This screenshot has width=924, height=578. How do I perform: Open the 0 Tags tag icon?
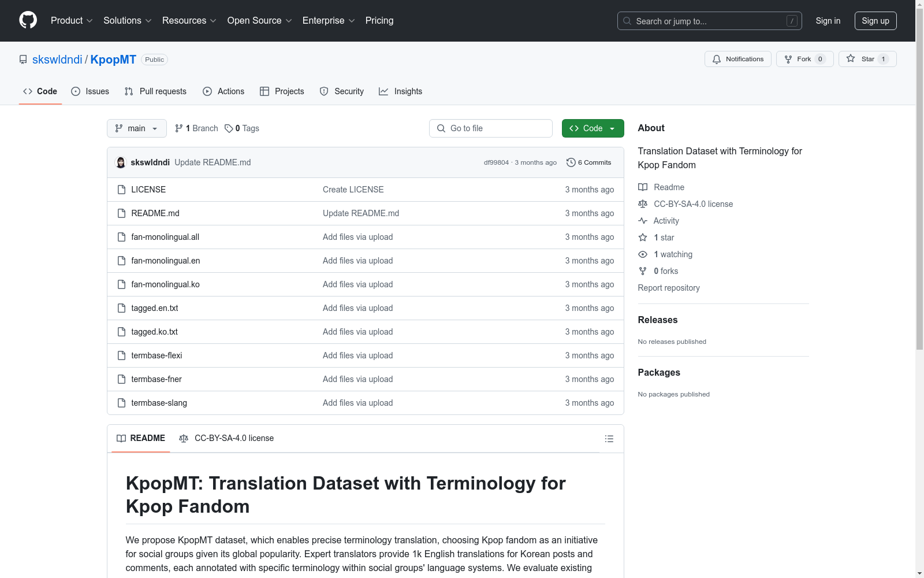click(229, 128)
